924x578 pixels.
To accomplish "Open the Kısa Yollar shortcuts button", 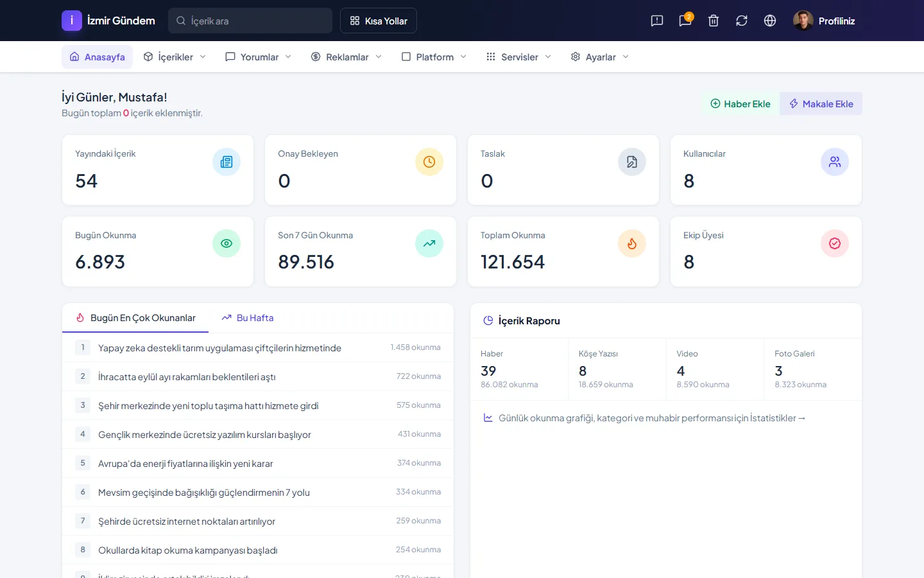I will point(379,21).
